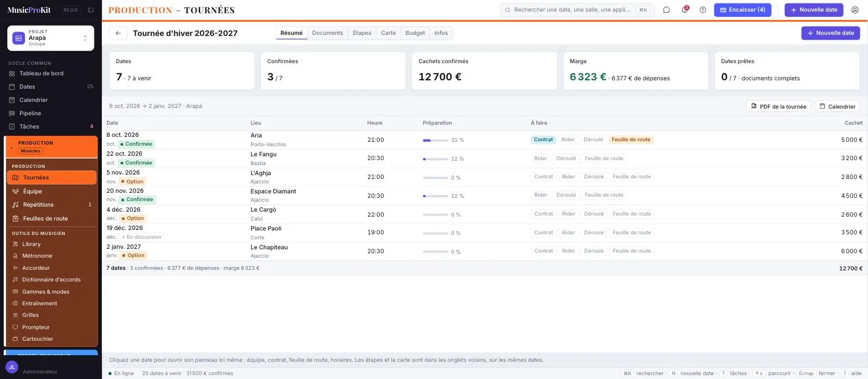
Task: Open the Le Chapiteau date row
Action: tap(484, 252)
